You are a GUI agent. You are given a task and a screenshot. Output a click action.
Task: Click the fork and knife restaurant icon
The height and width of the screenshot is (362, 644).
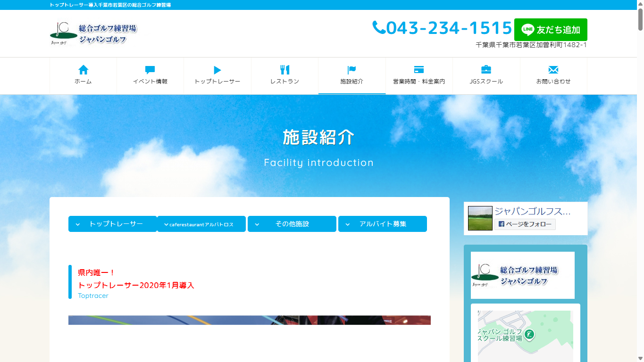pyautogui.click(x=284, y=70)
